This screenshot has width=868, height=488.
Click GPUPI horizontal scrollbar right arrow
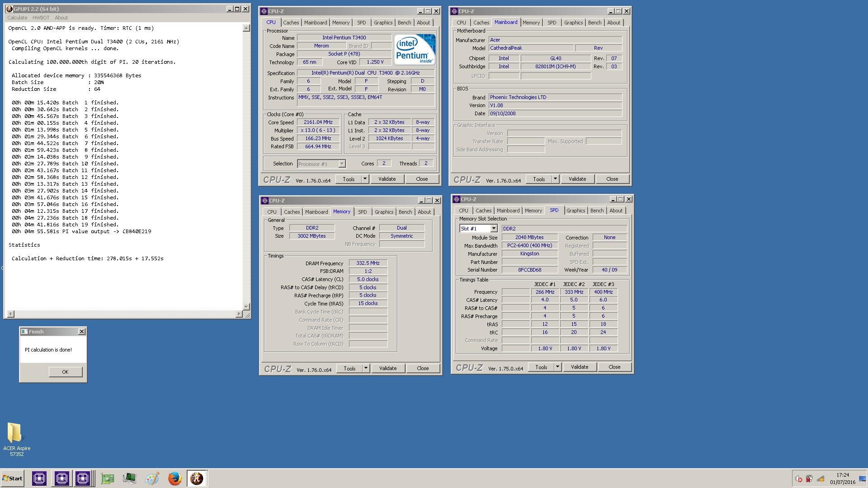point(239,314)
